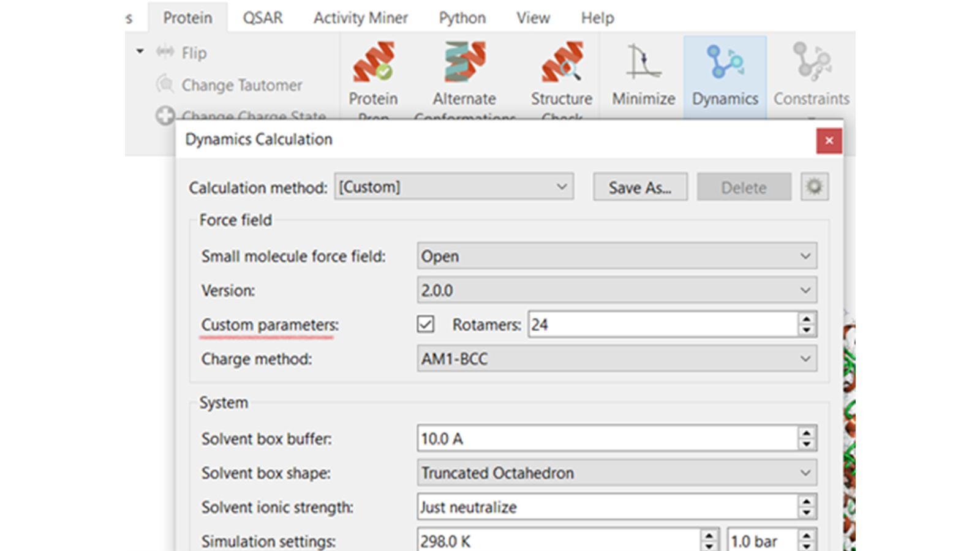Decrease the Solvent box buffer value
This screenshot has width=980, height=551.
coord(807,444)
